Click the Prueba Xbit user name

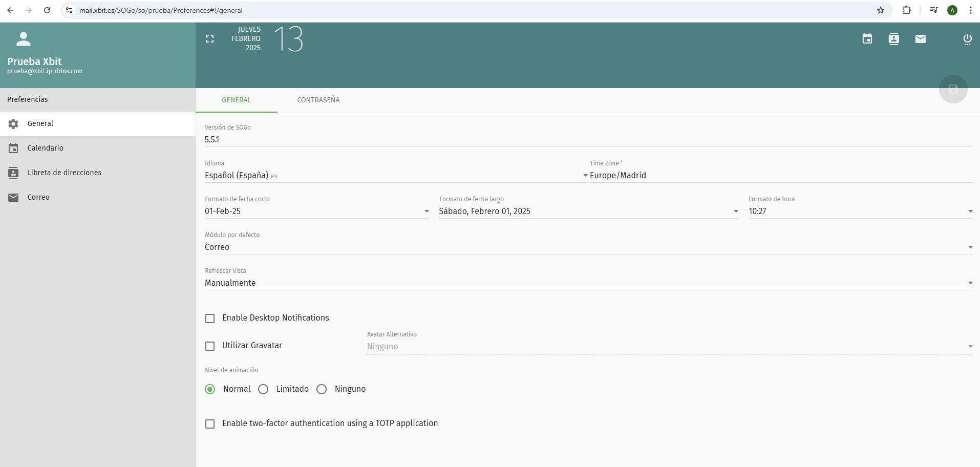click(x=34, y=61)
